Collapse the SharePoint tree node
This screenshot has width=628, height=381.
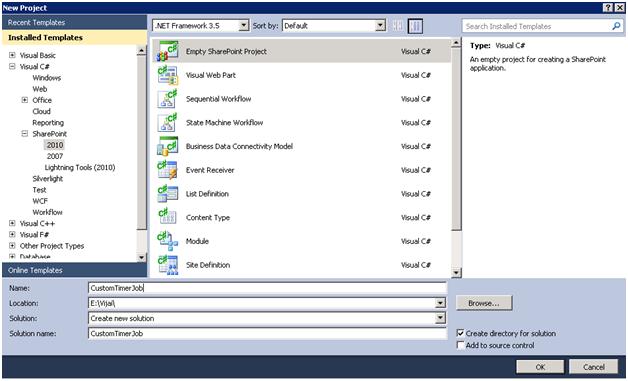[25, 134]
